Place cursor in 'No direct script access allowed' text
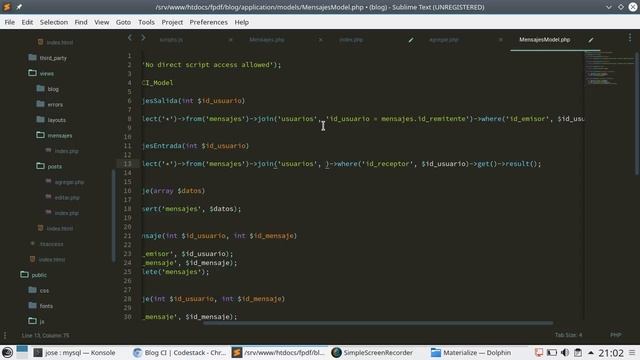The height and width of the screenshot is (360, 640). point(208,64)
